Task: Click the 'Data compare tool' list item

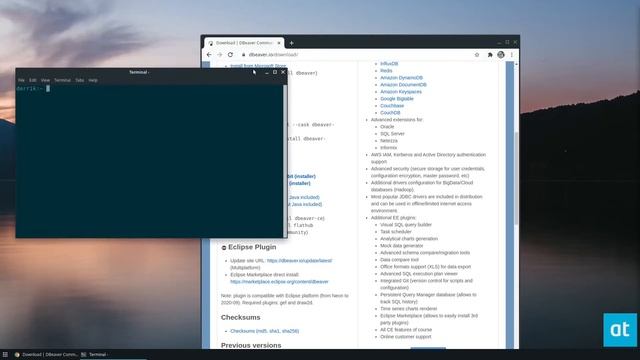Action: click(399, 260)
